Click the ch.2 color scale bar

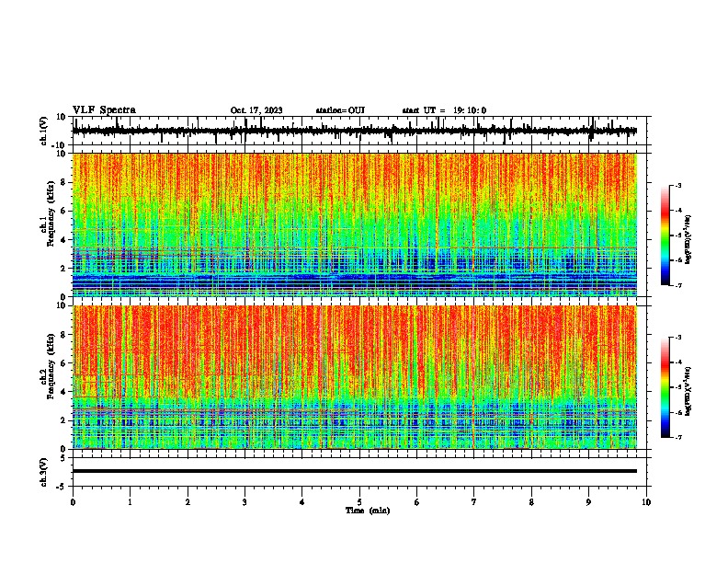click(665, 387)
